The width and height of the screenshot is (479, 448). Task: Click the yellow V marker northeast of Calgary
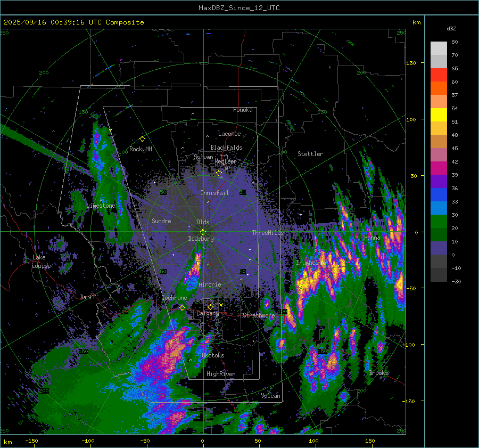[x=221, y=305]
